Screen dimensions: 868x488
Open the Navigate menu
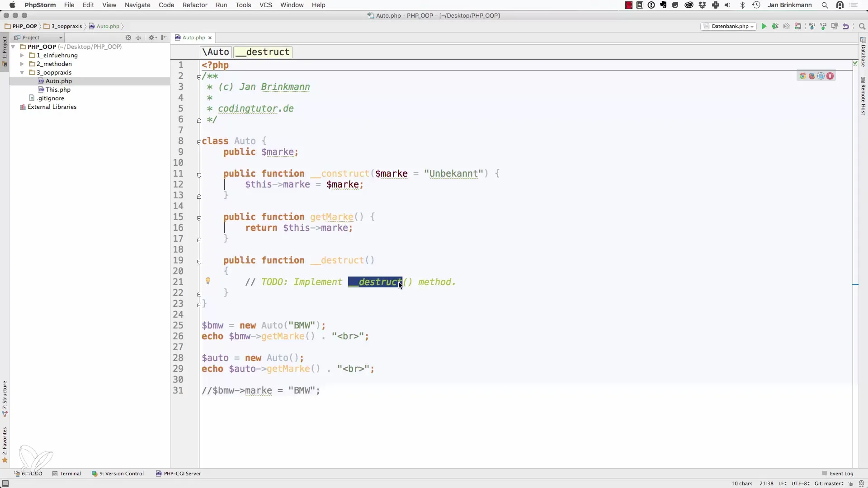pyautogui.click(x=137, y=5)
